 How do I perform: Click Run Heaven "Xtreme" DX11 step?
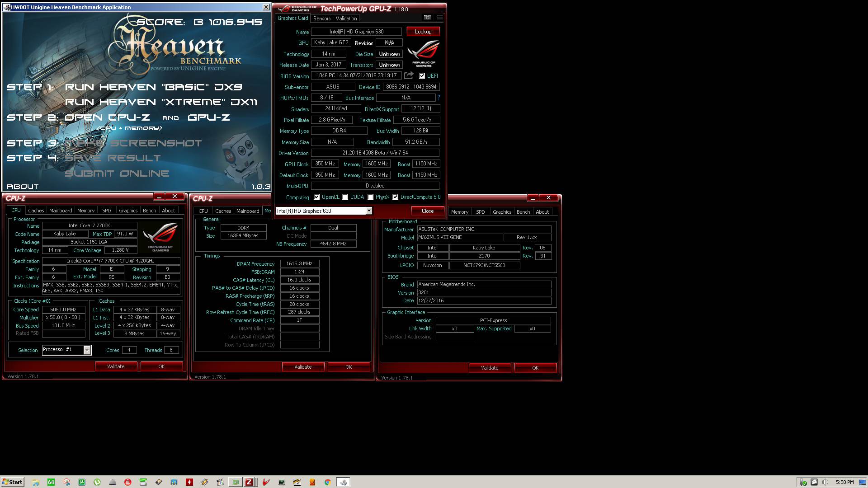pyautogui.click(x=161, y=102)
